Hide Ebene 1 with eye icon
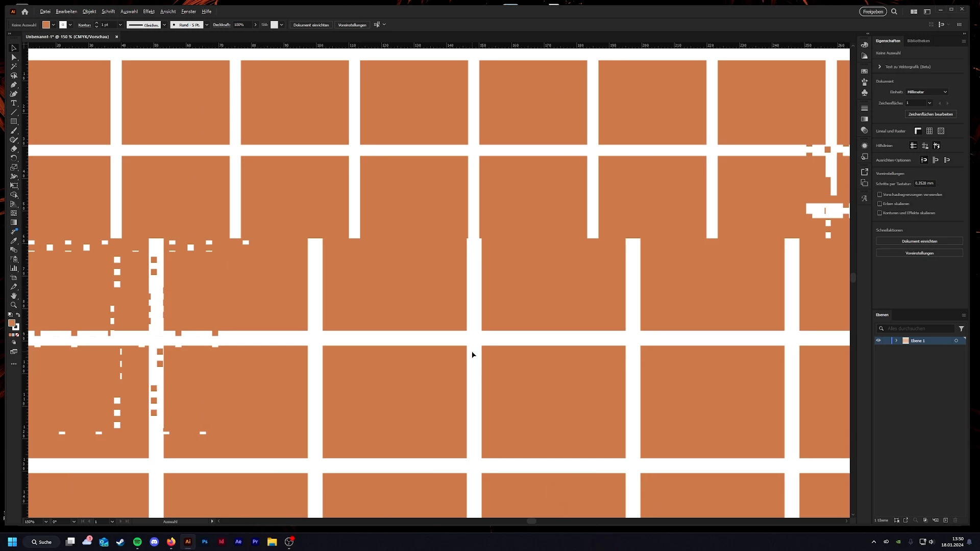980x551 pixels. click(x=878, y=340)
